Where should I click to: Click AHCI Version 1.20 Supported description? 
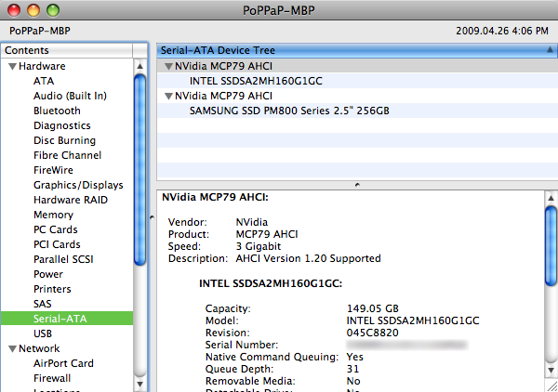click(x=308, y=259)
